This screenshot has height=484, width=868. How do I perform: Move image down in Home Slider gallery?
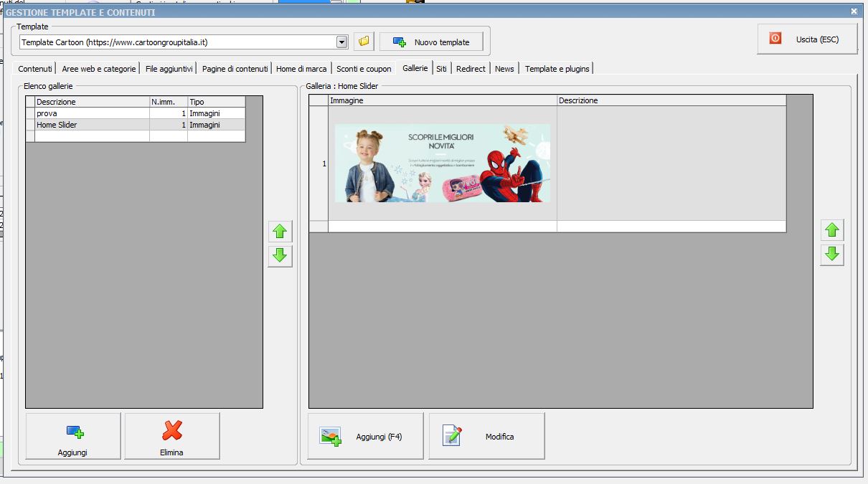point(832,255)
